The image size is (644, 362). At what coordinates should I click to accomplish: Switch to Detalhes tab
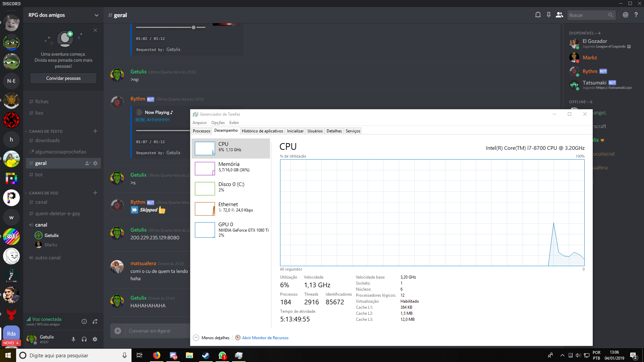[x=334, y=131]
